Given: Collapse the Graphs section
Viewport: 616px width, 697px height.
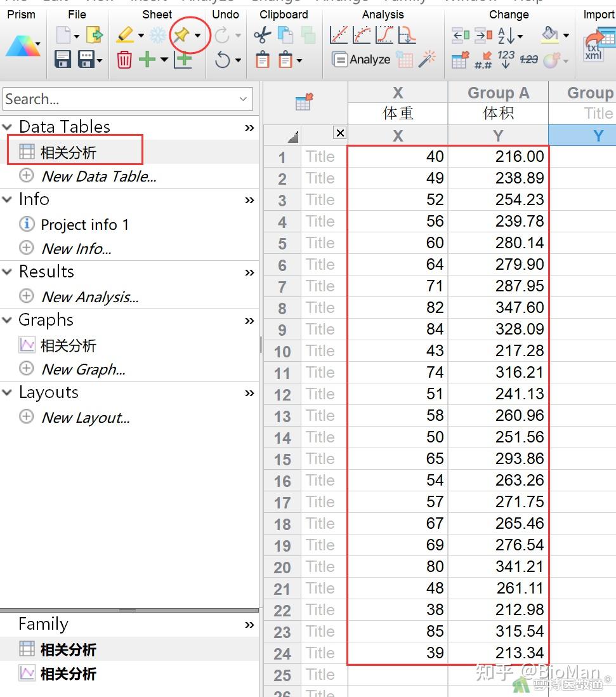Looking at the screenshot, I should (8, 320).
